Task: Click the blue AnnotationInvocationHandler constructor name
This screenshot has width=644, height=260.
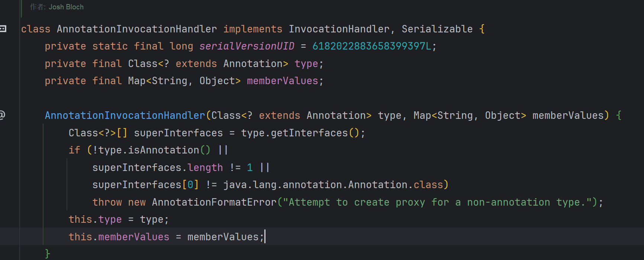Action: [125, 115]
